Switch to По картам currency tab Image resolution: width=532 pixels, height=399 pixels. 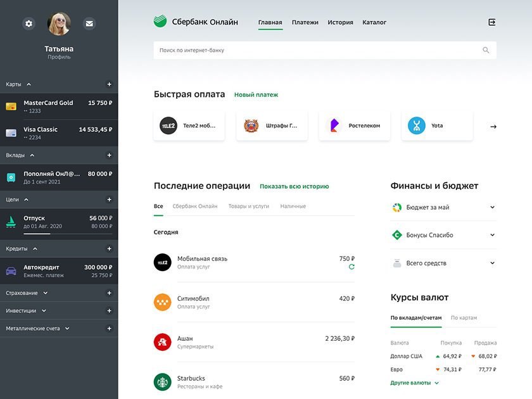(x=464, y=318)
